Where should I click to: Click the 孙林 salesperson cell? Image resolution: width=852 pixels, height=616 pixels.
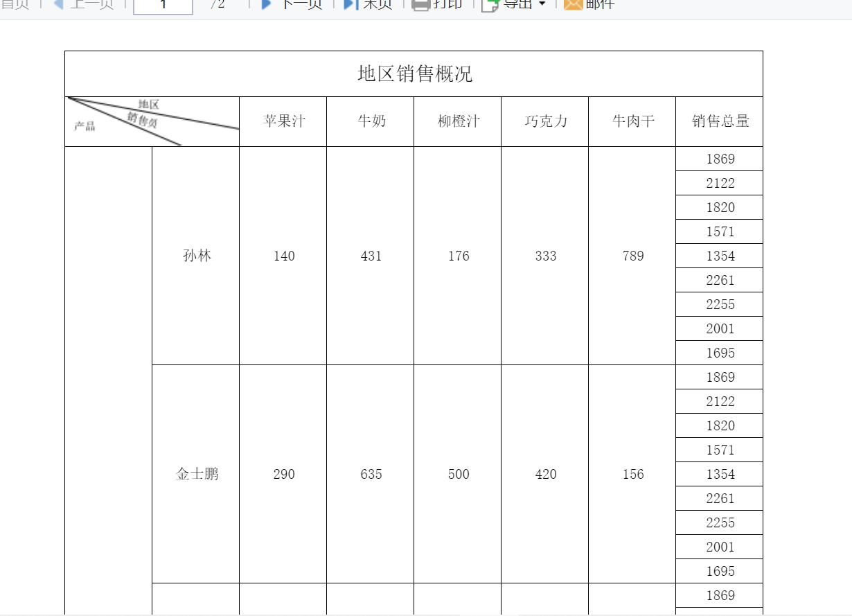click(196, 256)
